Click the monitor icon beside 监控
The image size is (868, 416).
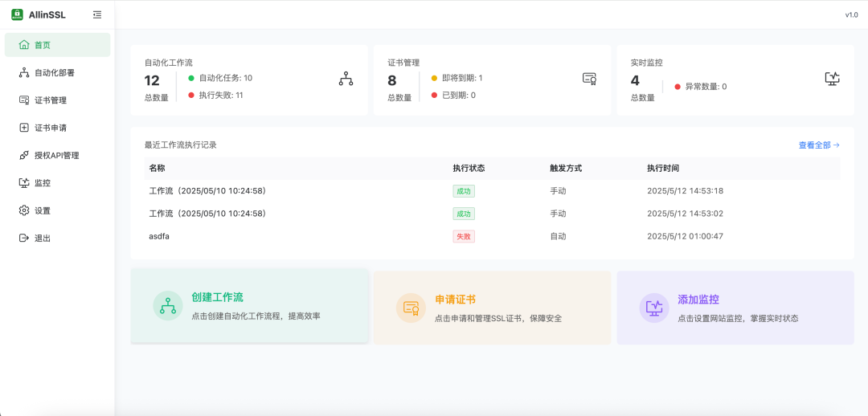click(24, 182)
